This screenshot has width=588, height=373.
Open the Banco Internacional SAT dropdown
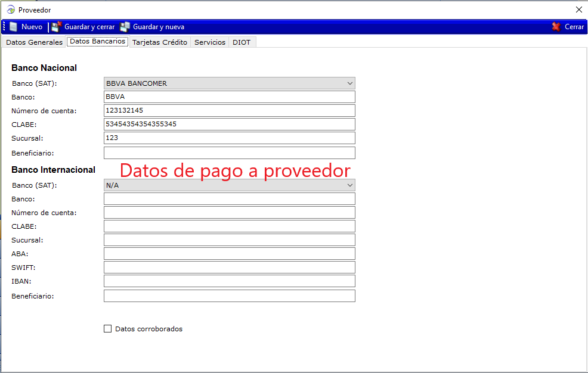[350, 185]
